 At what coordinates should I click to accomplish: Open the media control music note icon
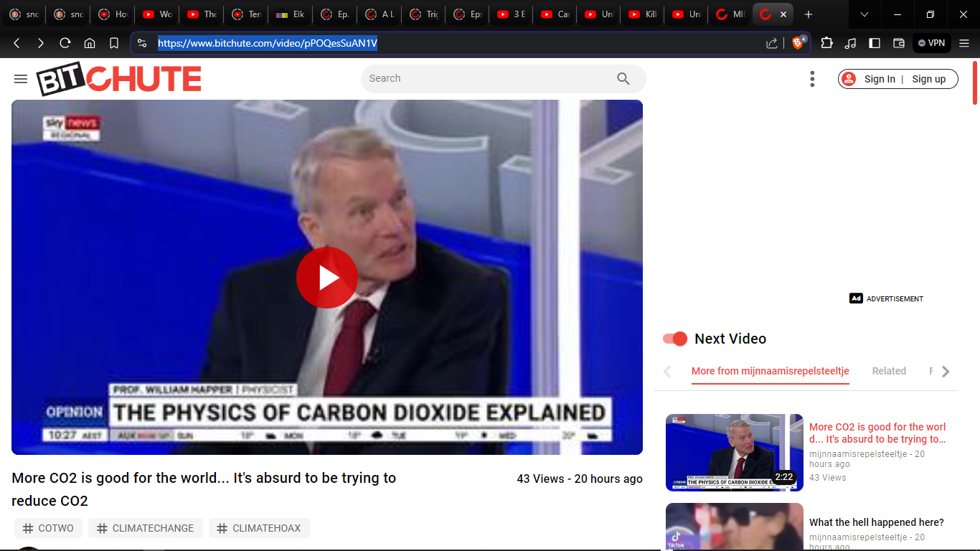851,43
